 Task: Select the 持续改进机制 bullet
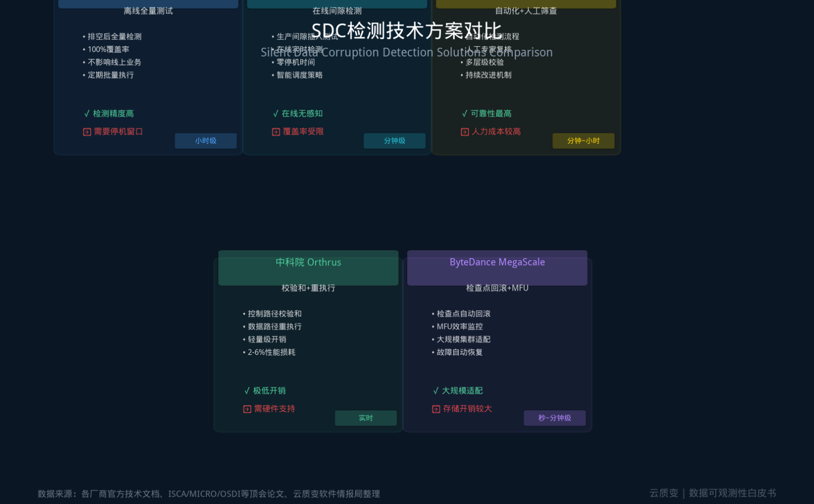point(486,75)
